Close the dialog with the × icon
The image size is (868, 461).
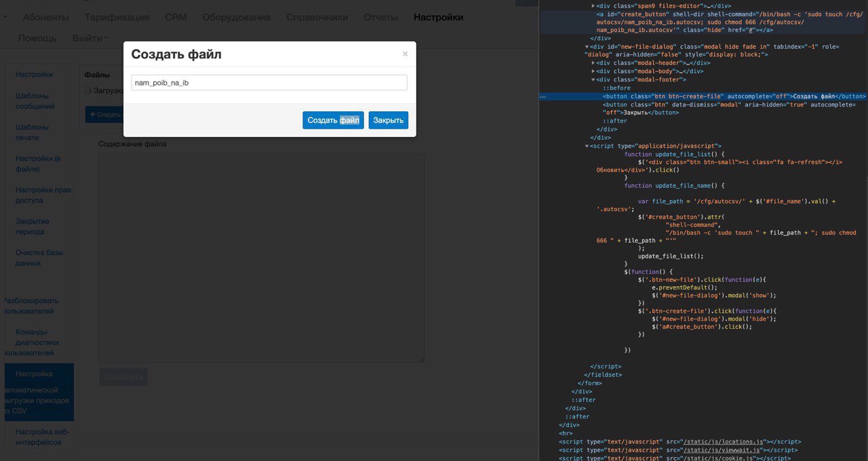pos(405,54)
